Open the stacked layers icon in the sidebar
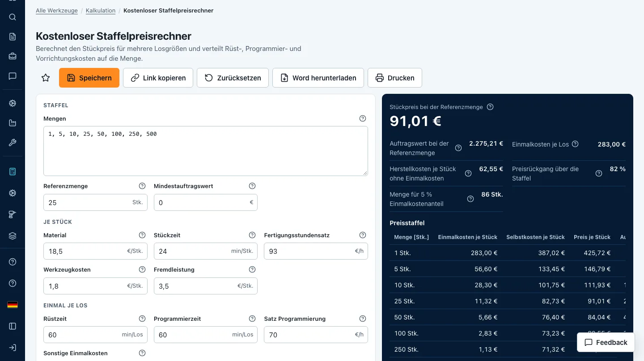Image resolution: width=644 pixels, height=361 pixels. [x=13, y=236]
